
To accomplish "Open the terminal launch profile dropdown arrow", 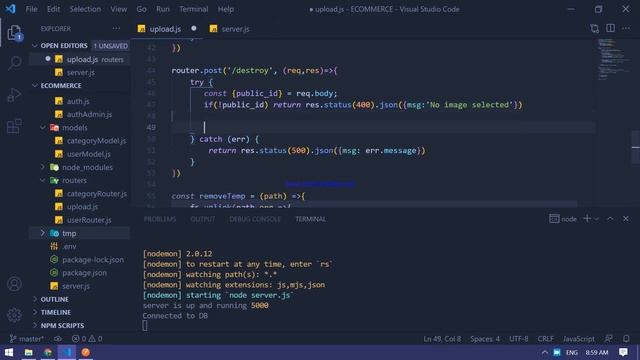I will (x=596, y=219).
